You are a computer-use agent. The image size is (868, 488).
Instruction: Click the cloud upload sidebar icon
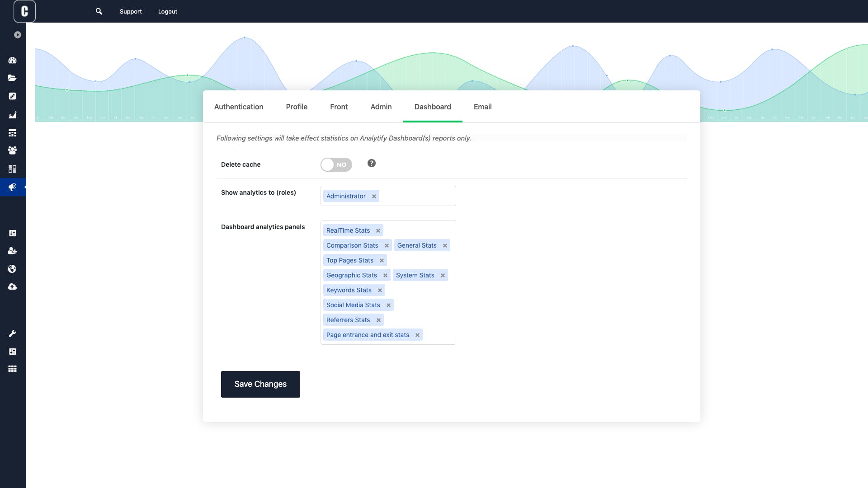(x=12, y=286)
